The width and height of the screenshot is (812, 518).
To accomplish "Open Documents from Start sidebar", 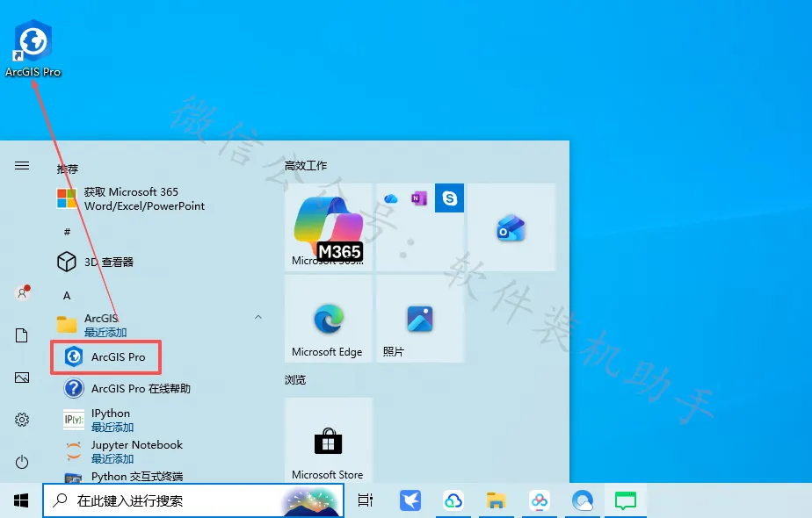I will coord(22,335).
